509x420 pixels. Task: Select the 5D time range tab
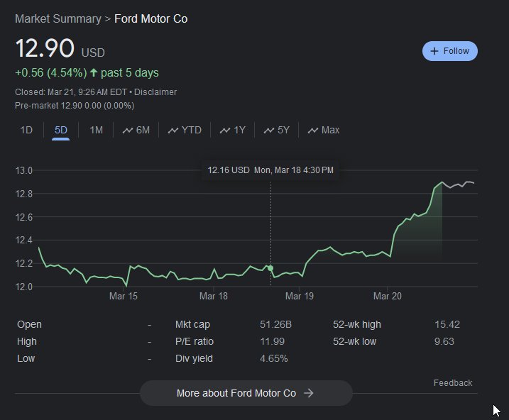[x=61, y=130]
